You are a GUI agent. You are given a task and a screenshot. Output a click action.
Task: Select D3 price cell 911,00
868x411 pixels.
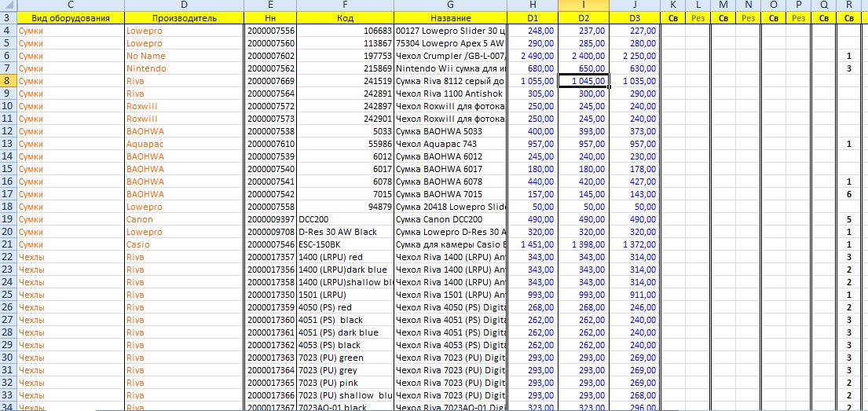[635, 295]
